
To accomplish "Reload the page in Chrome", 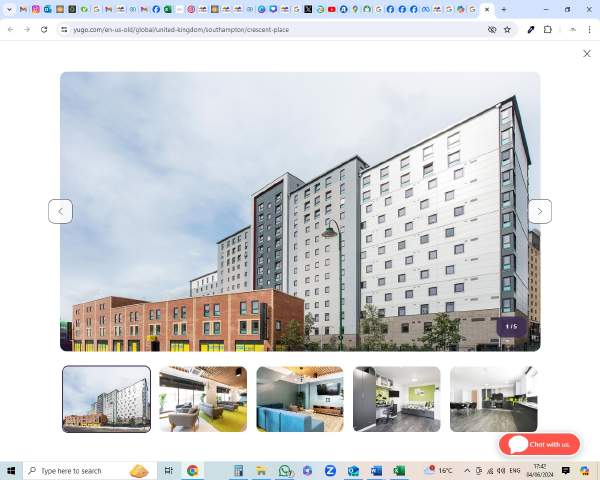I will (44, 30).
